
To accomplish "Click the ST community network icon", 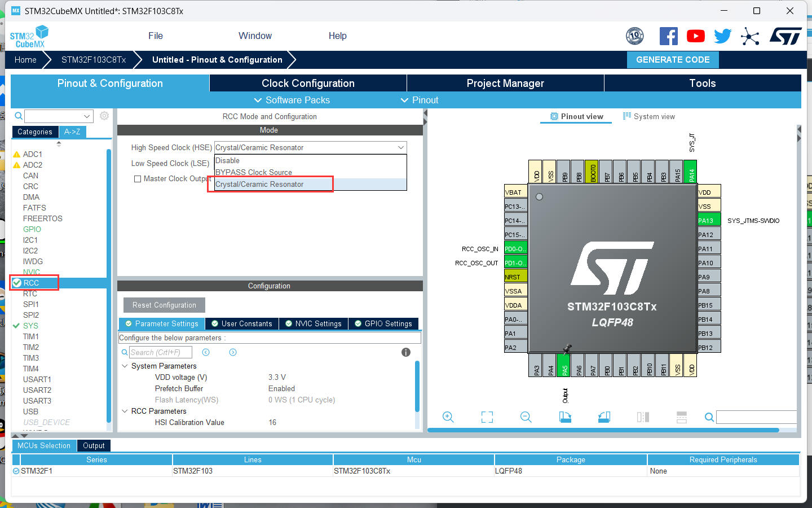I will click(750, 36).
